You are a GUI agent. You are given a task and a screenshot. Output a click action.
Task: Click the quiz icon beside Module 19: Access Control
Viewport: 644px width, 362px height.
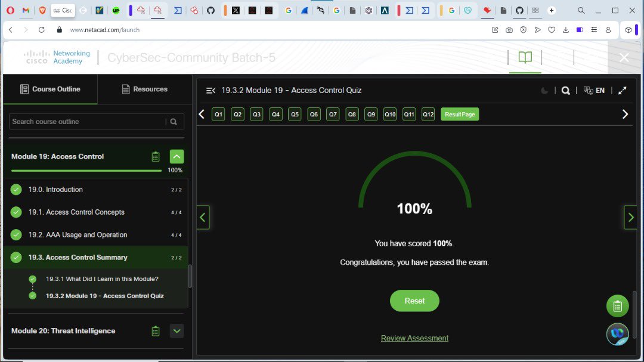coord(155,156)
